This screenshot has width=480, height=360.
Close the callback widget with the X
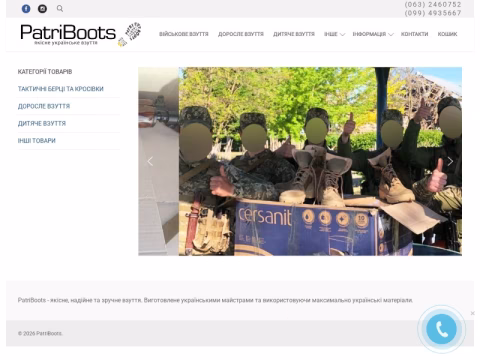pyautogui.click(x=472, y=313)
